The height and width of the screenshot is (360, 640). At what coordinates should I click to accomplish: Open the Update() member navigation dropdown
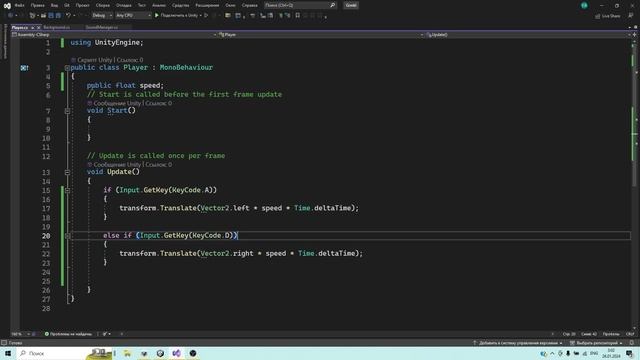coord(528,35)
